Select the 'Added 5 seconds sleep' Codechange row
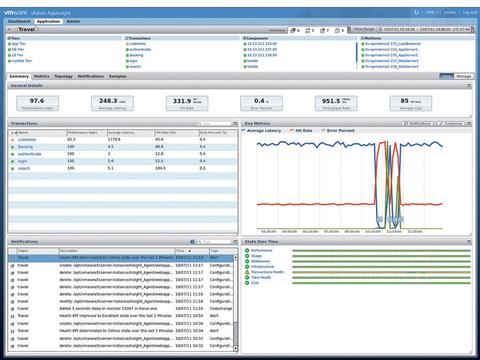Viewport: 480px width, 360px height. coord(121,309)
